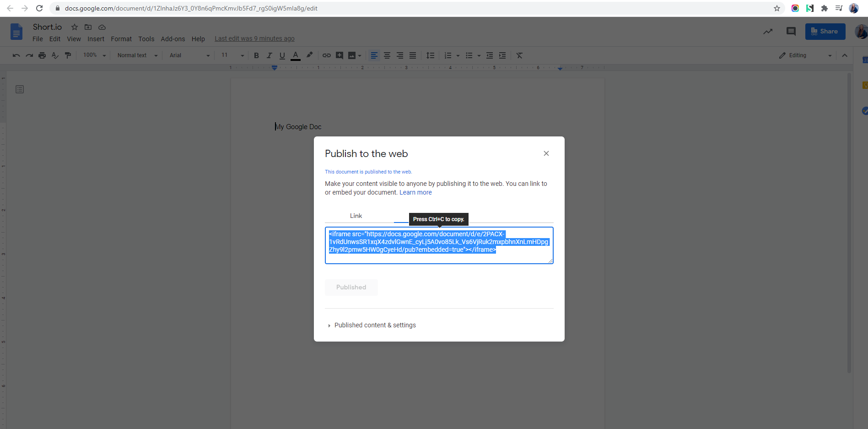Open the File menu
Viewport: 868px width, 429px height.
point(38,39)
